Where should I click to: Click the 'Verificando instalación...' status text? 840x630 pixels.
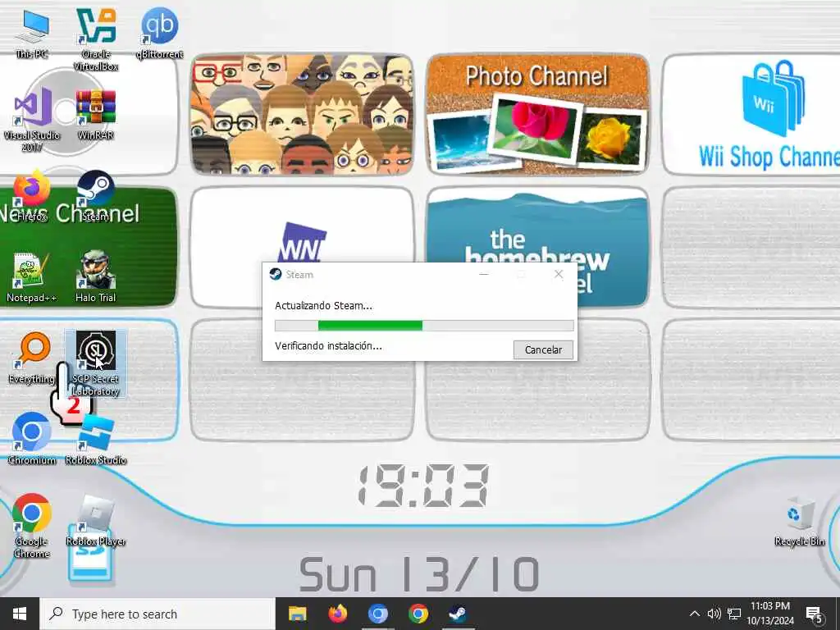click(x=328, y=346)
